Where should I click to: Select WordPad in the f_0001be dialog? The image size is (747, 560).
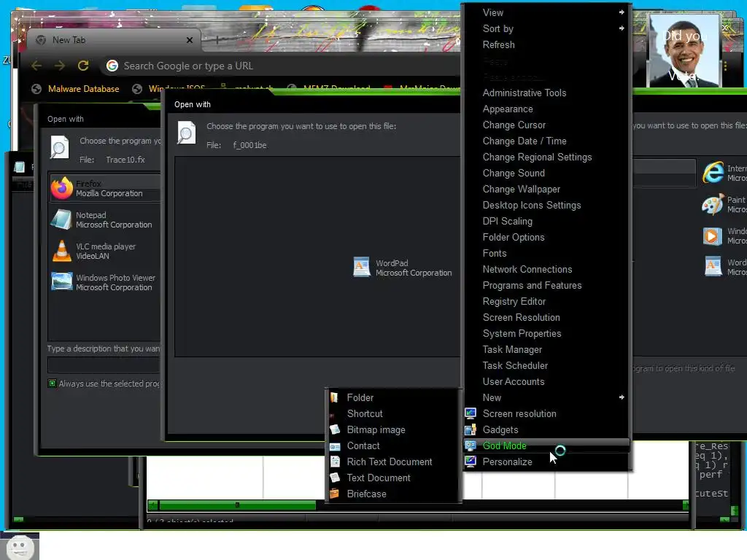pyautogui.click(x=403, y=268)
